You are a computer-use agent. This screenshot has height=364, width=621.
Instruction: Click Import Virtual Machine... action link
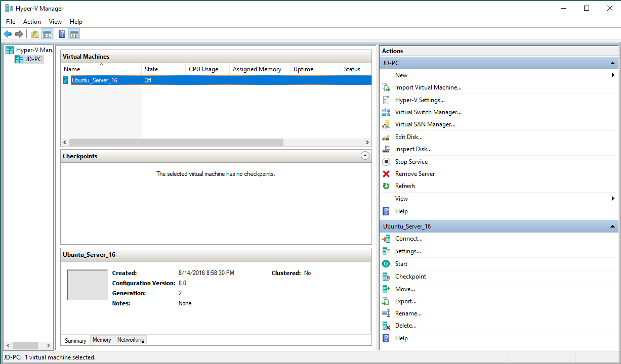[428, 87]
